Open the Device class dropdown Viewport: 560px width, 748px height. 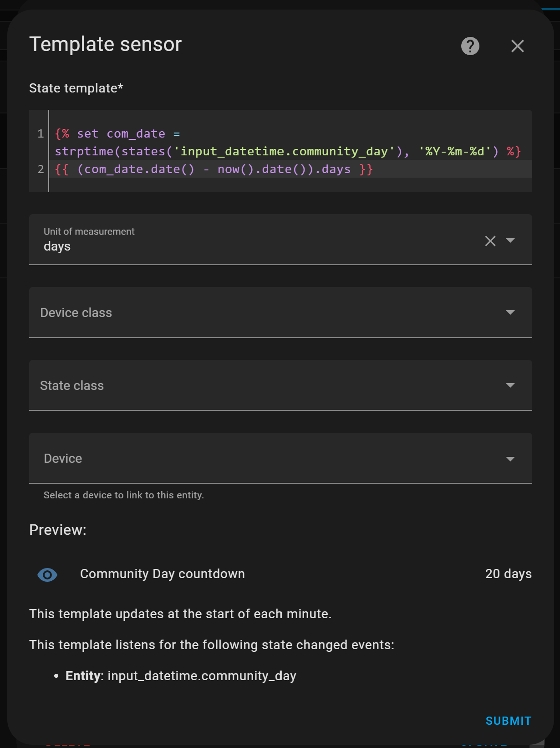280,313
